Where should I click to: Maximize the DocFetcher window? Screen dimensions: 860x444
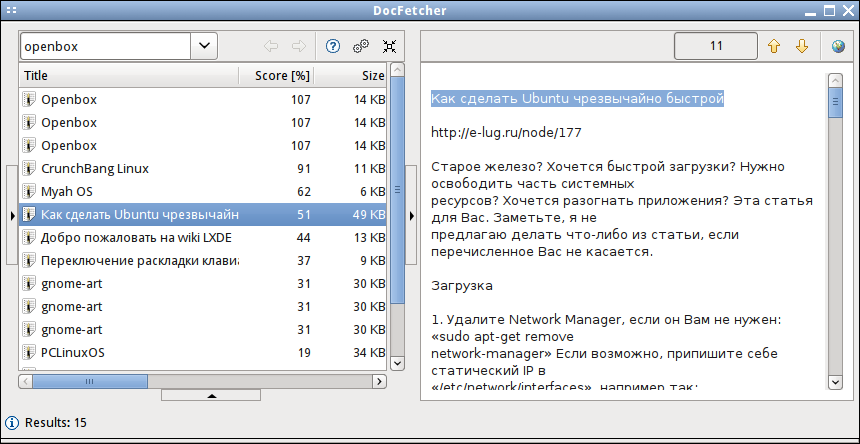pos(830,10)
